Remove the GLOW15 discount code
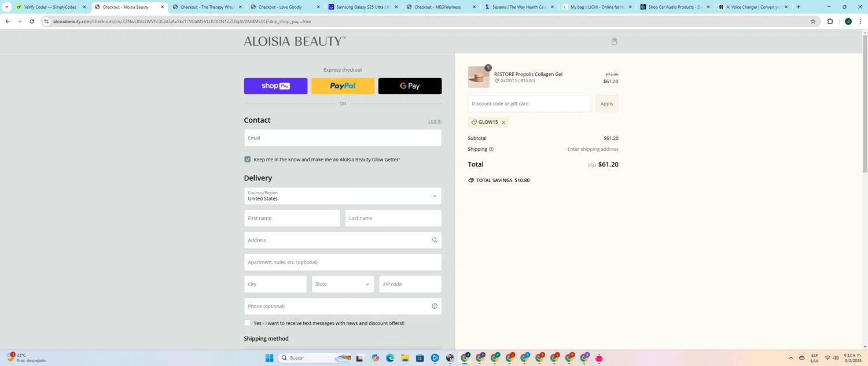 [503, 122]
